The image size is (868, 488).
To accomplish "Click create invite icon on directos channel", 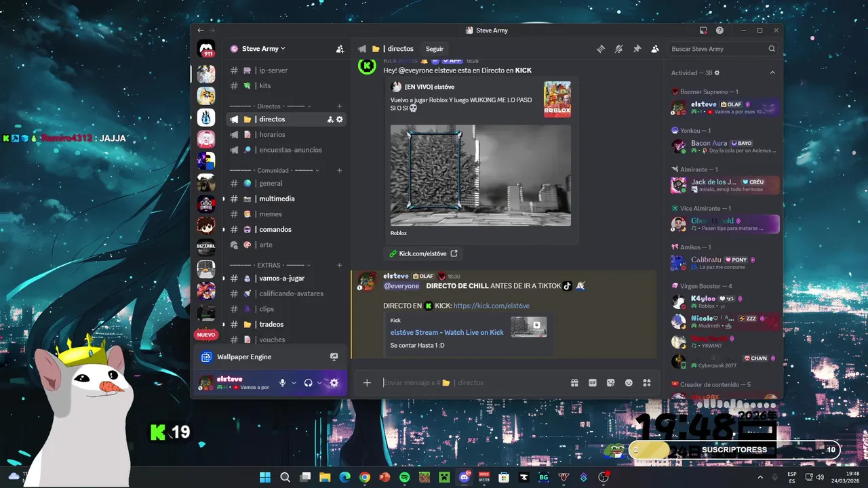I will tap(330, 119).
